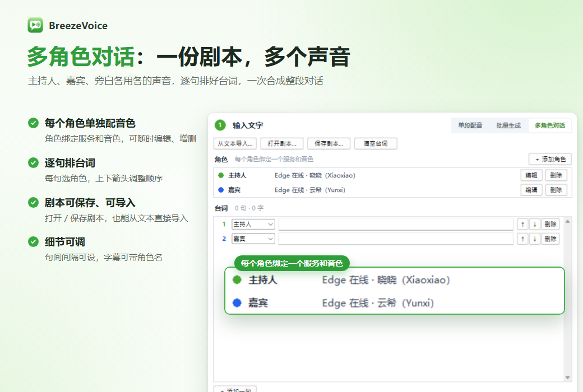Click the dialogue list scrollbar up arrow
This screenshot has width=583, height=392.
pos(567,221)
